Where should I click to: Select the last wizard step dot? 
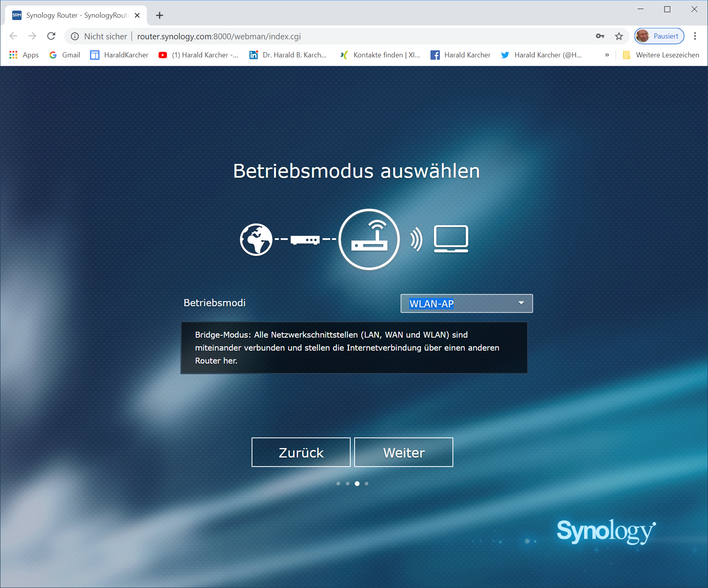pos(366,483)
